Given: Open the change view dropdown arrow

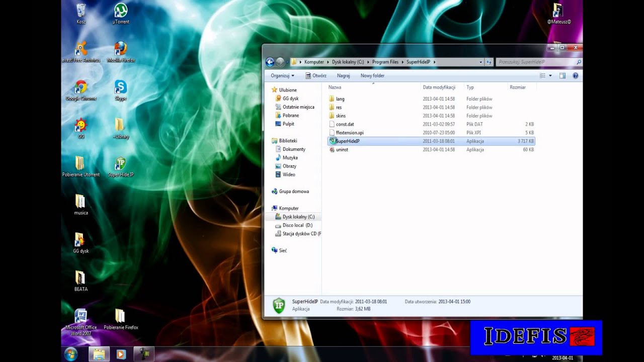Looking at the screenshot, I should point(550,75).
